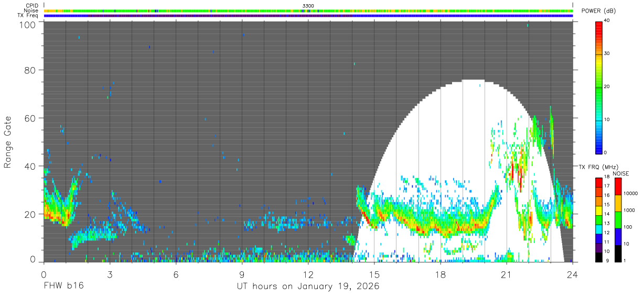Click the CPID label at top
Screen dimensions: 644x297
32,5
